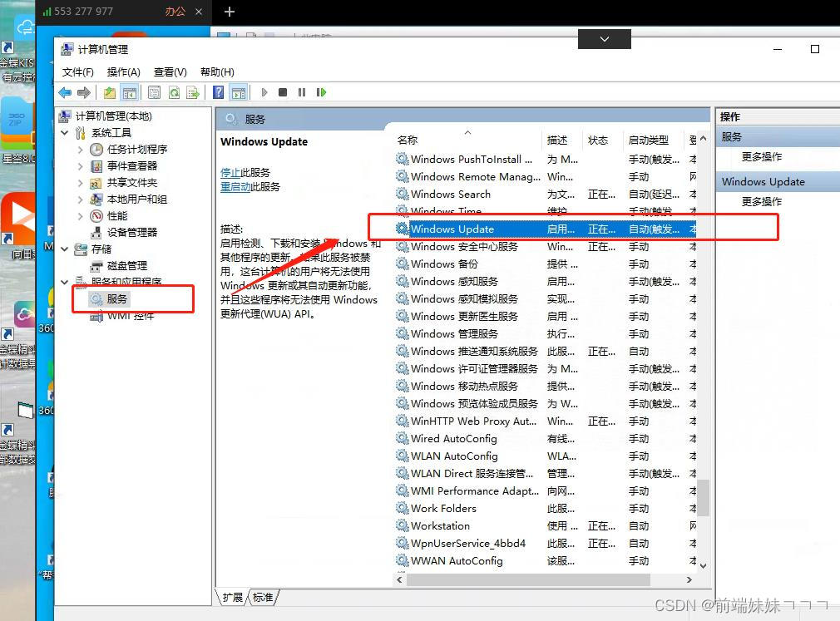Select WMI Performance Adapter row
This screenshot has height=621, width=840.
546,491
